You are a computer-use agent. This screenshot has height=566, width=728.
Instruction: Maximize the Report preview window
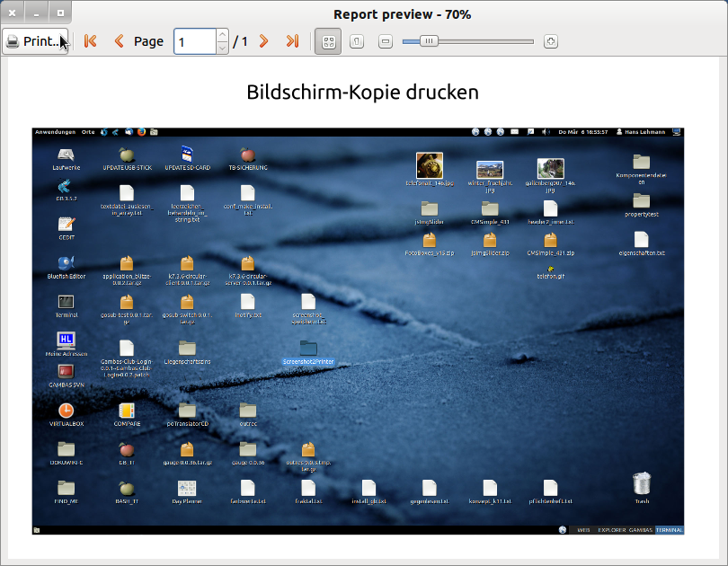point(60,13)
